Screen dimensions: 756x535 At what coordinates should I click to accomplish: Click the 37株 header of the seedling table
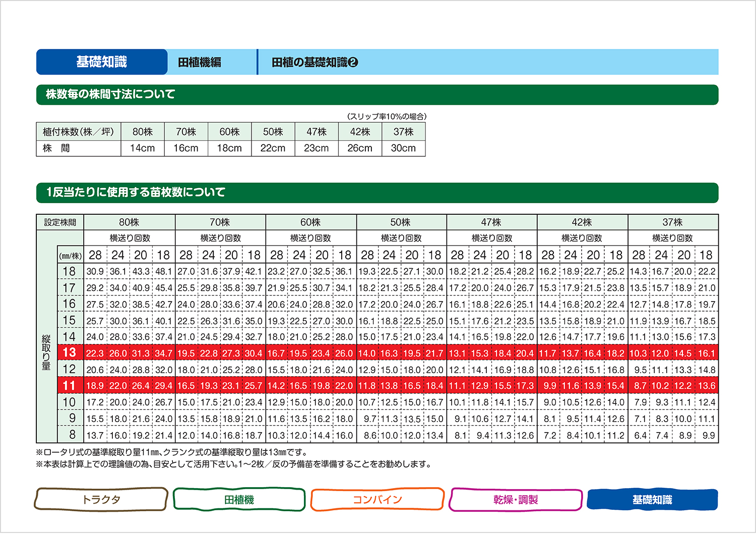[673, 222]
